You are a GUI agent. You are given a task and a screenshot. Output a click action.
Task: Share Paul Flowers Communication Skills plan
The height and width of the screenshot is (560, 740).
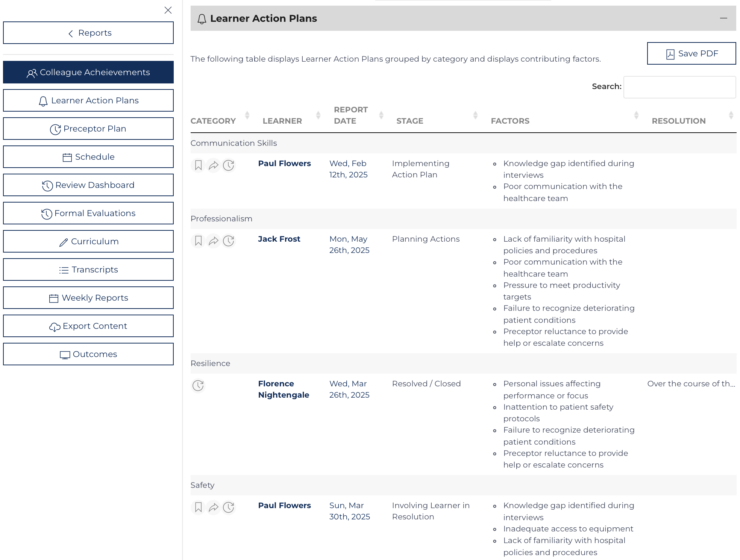coord(214,165)
